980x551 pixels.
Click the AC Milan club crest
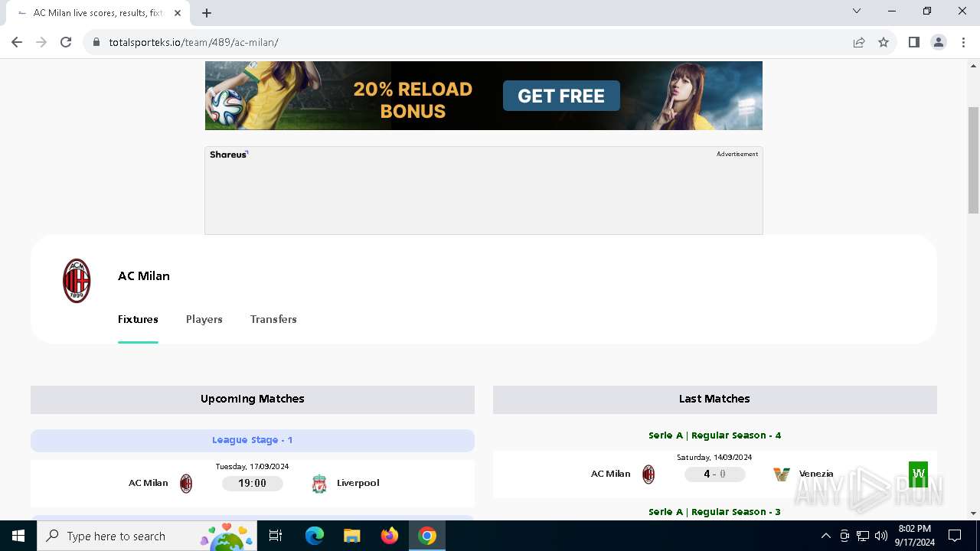coord(77,280)
